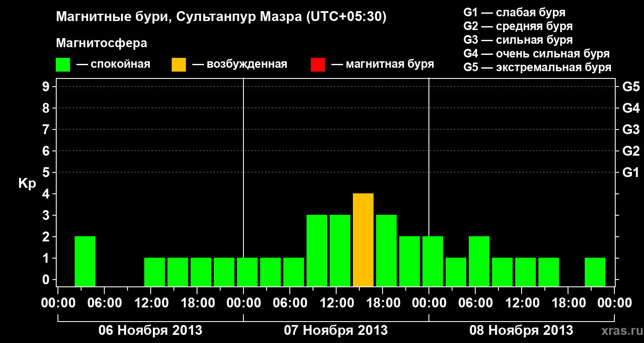Click legend line 'G2 — средняя буря'
Screen dimensions: 644x343
click(518, 26)
